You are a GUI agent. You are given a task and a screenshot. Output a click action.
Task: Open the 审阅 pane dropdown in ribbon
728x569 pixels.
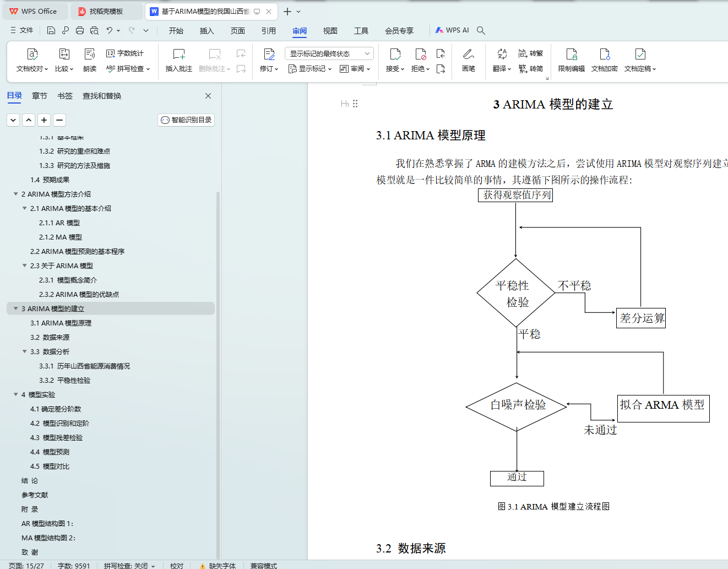355,69
